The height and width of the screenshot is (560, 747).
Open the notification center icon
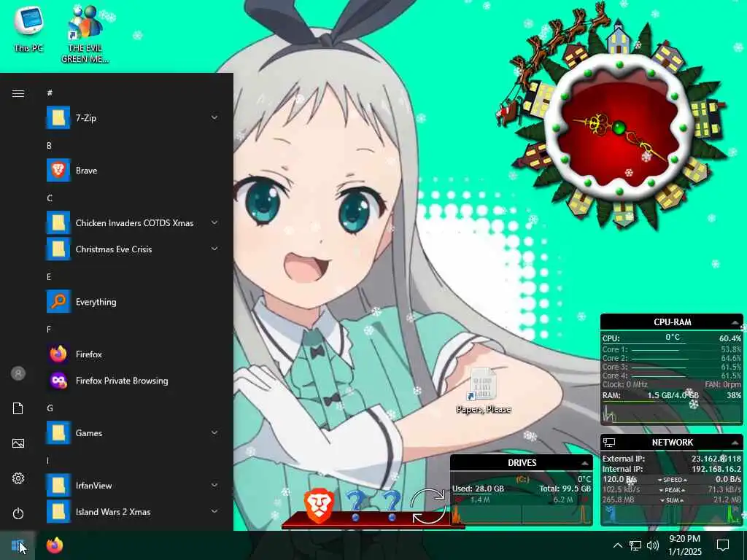click(x=723, y=545)
